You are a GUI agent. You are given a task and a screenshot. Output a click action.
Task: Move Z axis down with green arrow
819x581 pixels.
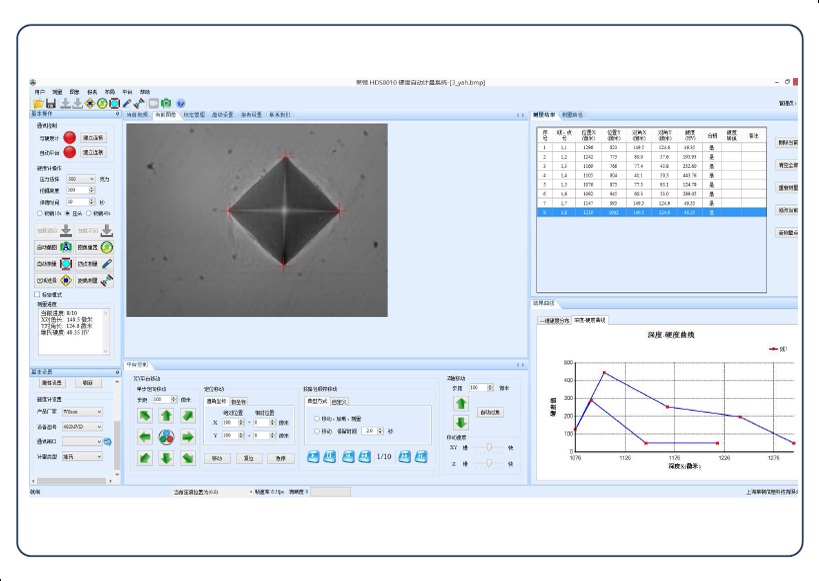[x=461, y=423]
